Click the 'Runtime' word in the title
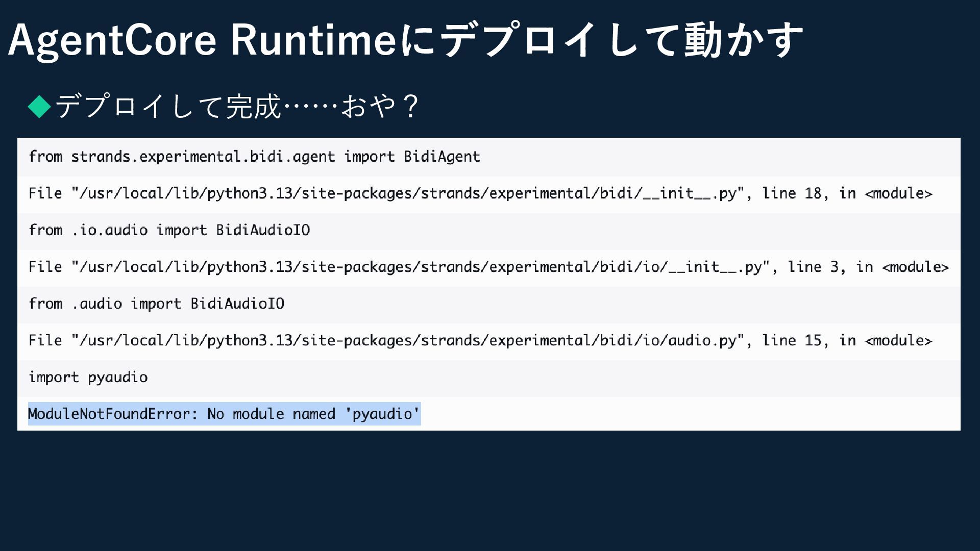 coord(313,40)
